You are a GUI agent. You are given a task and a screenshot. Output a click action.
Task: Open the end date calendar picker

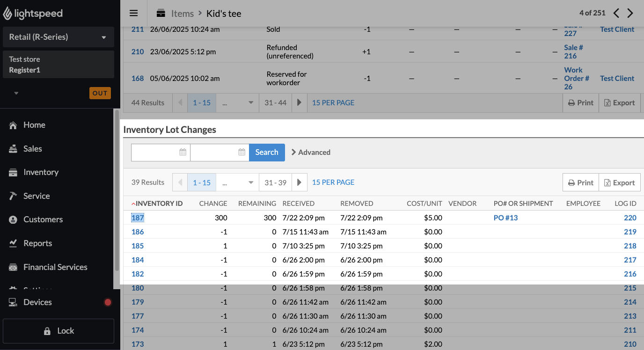[x=241, y=152]
